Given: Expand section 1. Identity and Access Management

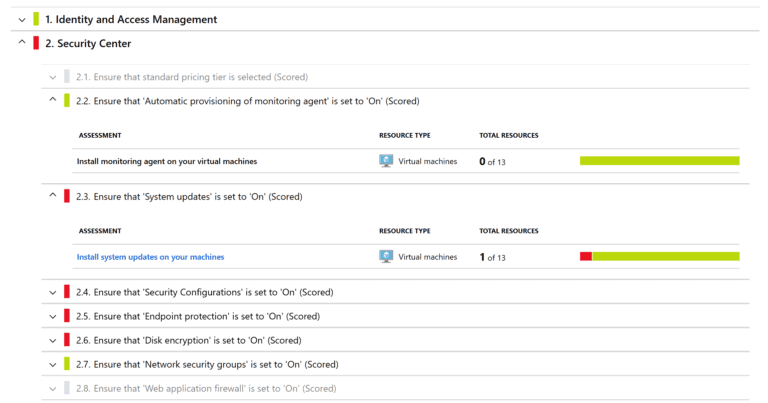Looking at the screenshot, I should tap(22, 20).
